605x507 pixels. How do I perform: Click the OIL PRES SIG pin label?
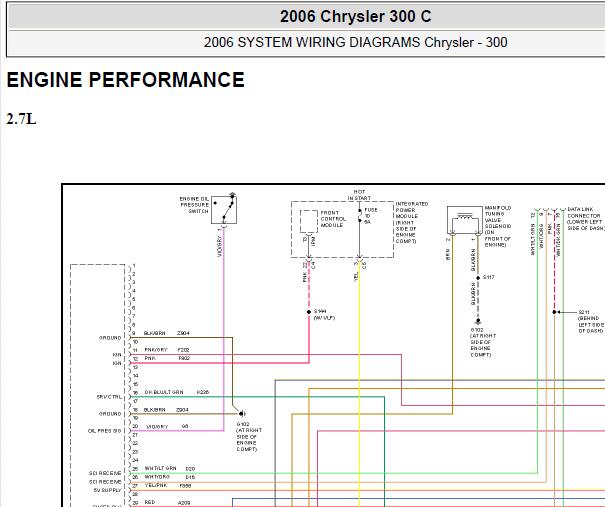click(x=103, y=430)
